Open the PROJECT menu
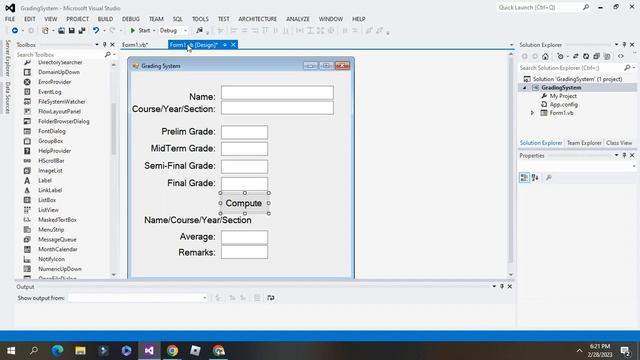The width and height of the screenshot is (640, 360). (x=78, y=19)
